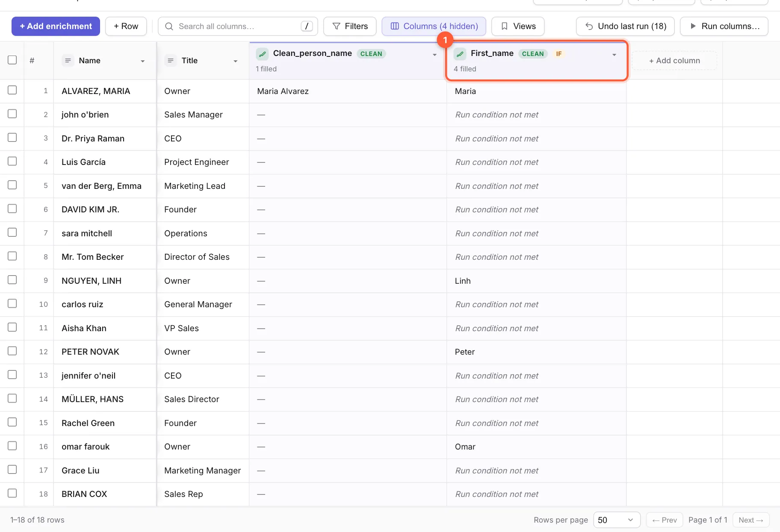Tick the Dr. Priya Raman row checkbox
This screenshot has height=532, width=780.
(x=12, y=138)
